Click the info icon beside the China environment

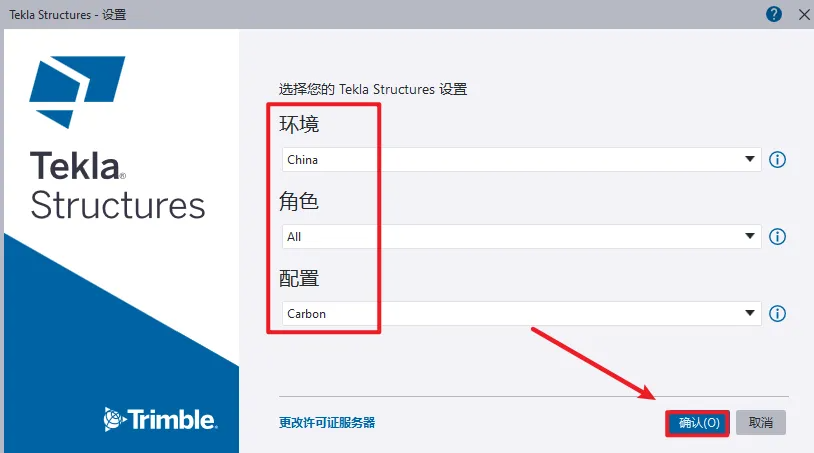777,159
